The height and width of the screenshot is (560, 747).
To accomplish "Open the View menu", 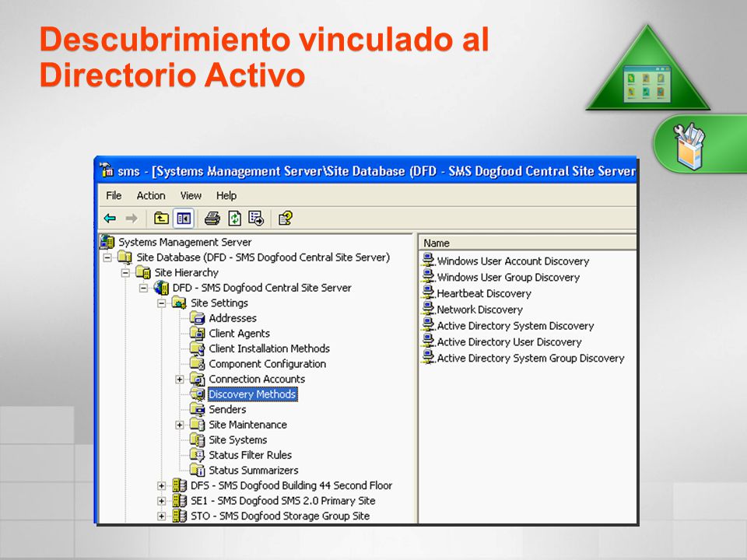I will point(191,196).
